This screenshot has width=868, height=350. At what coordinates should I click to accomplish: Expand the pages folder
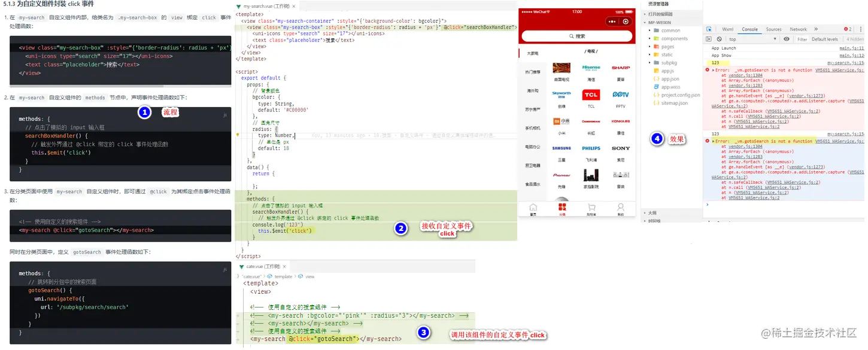coord(667,47)
